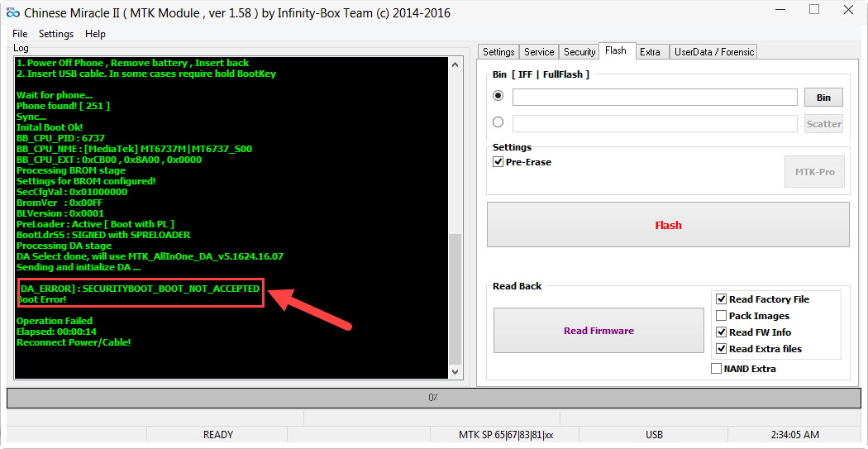Click the MTK-Pro button
Viewport: 868px width, 449px height.
click(815, 172)
